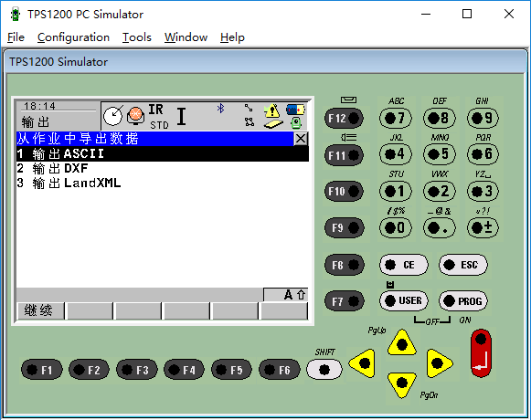
Task: Click the ESC key
Action: point(463,265)
